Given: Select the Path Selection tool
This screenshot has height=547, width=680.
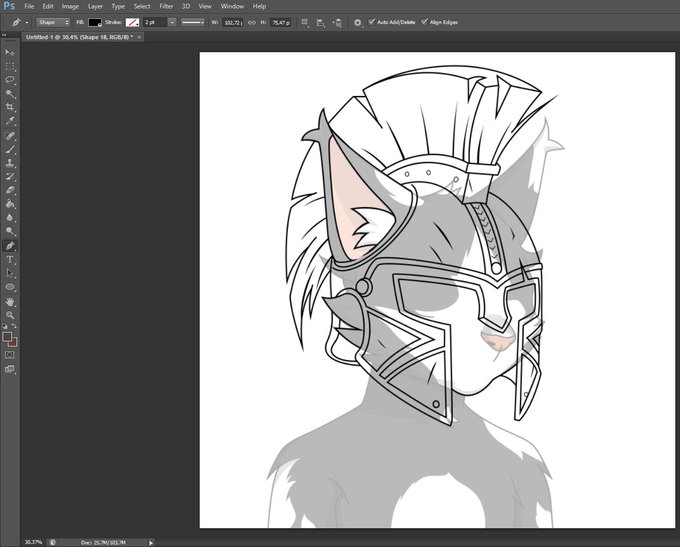Looking at the screenshot, I should 10,273.
